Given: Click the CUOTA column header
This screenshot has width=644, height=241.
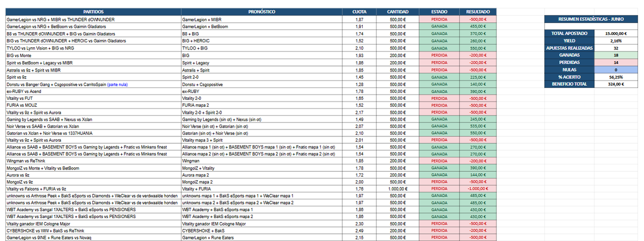Looking at the screenshot, I should point(360,11).
